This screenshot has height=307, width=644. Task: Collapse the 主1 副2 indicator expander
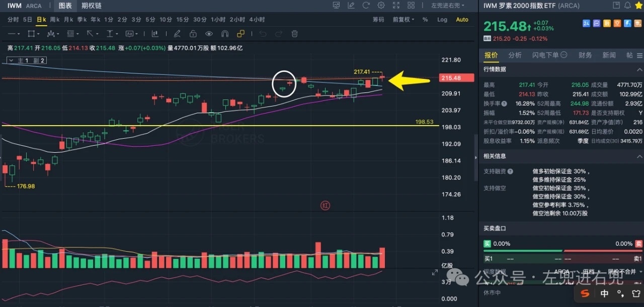(10, 60)
